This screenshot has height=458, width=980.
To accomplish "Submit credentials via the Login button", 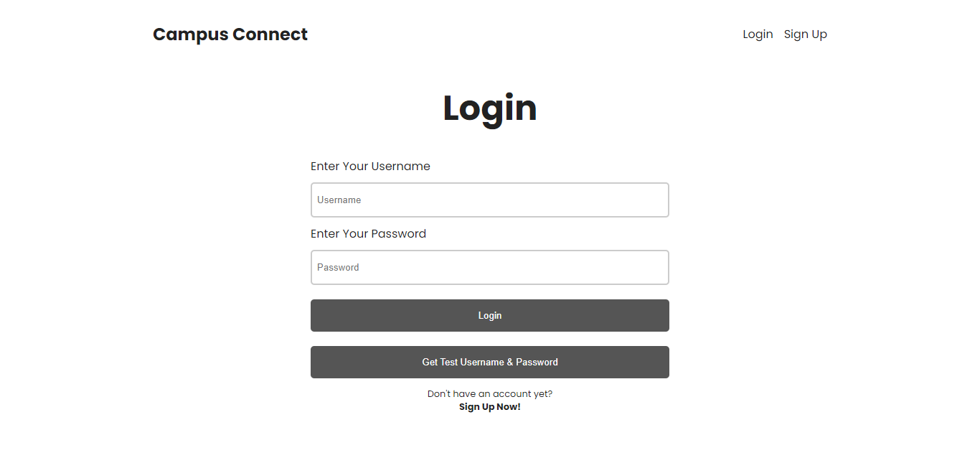I will click(x=490, y=315).
